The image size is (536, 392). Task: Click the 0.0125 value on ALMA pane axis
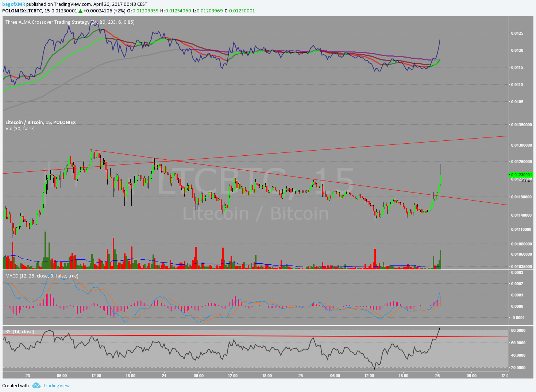coord(517,33)
